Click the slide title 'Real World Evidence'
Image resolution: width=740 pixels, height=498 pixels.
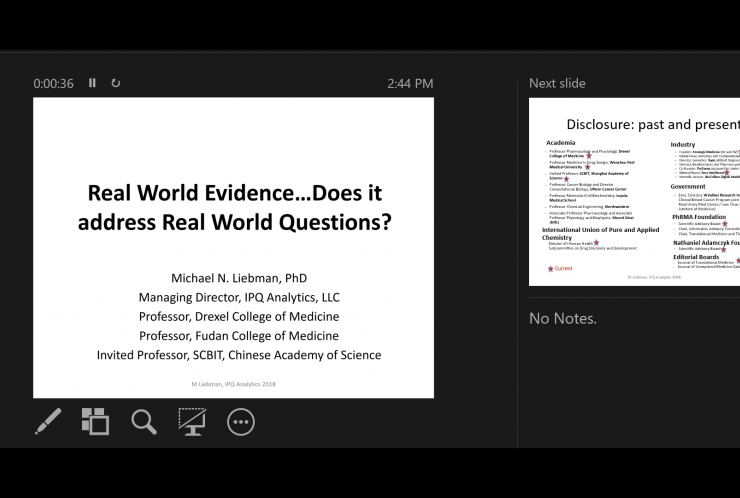[x=235, y=207]
